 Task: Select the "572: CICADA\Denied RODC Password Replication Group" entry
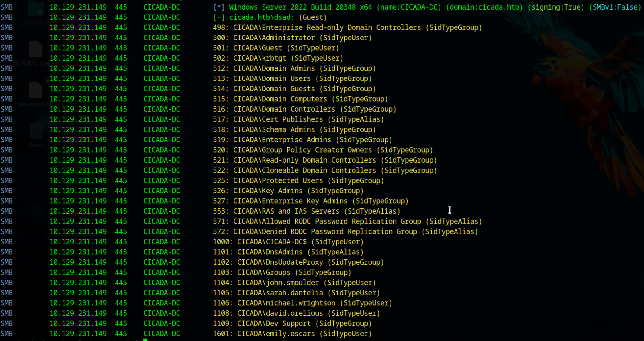click(346, 231)
